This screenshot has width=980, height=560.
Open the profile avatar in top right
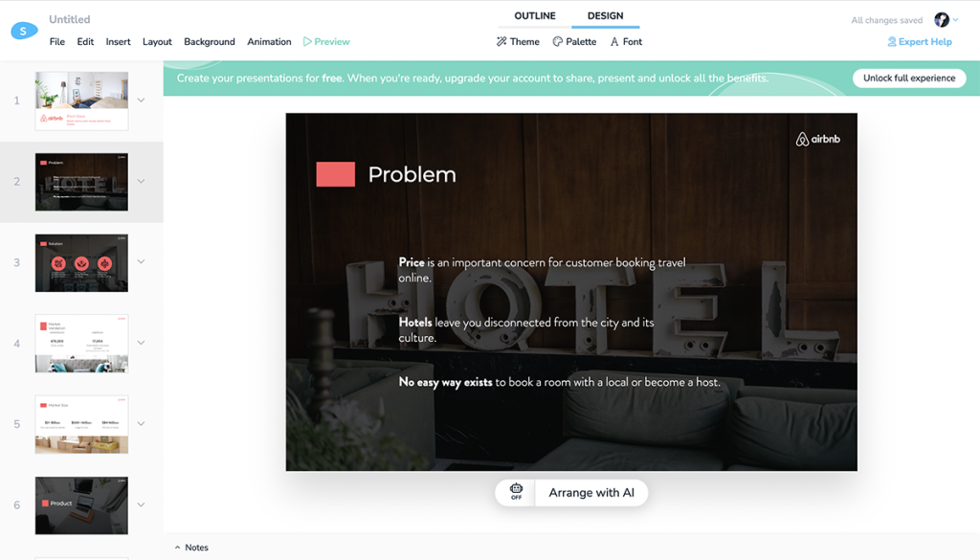tap(942, 19)
